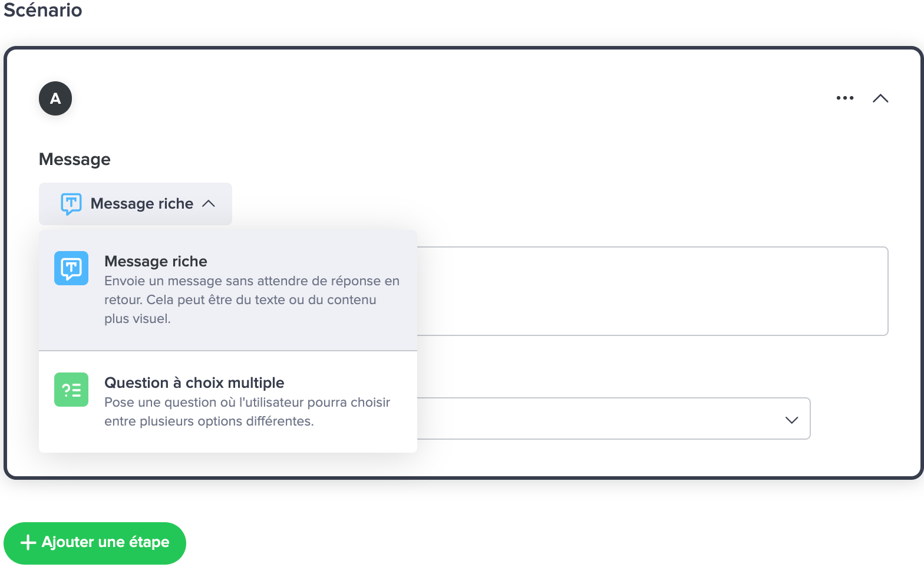The height and width of the screenshot is (567, 924).
Task: Open the select box below the message field
Action: tap(613, 418)
